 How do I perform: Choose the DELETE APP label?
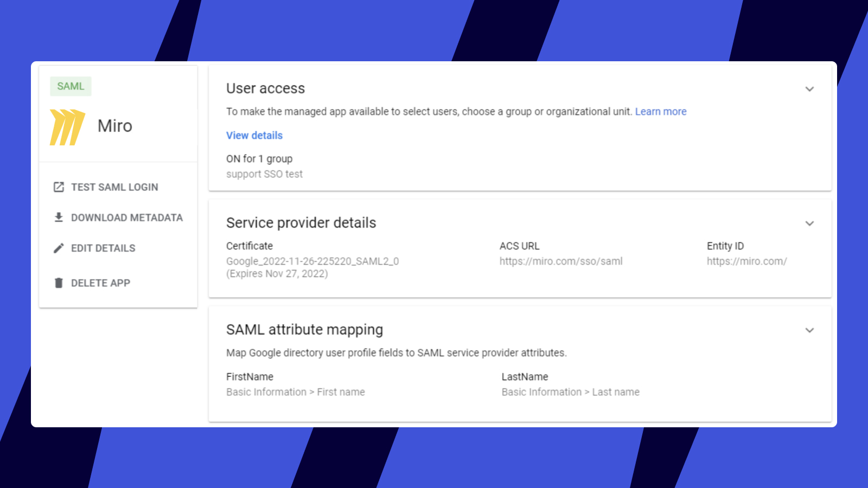click(x=100, y=283)
